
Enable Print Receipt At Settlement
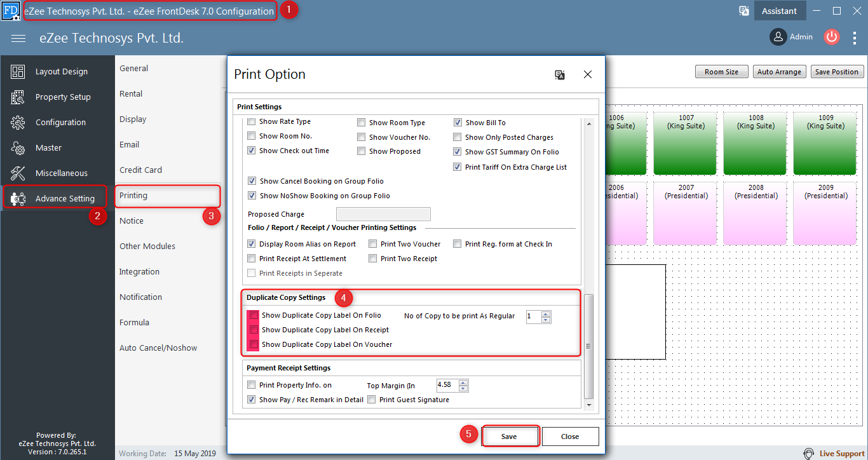252,259
